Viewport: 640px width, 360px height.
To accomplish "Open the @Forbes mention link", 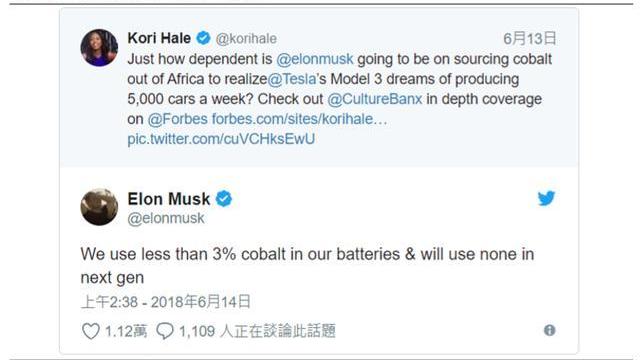I will tap(178, 119).
